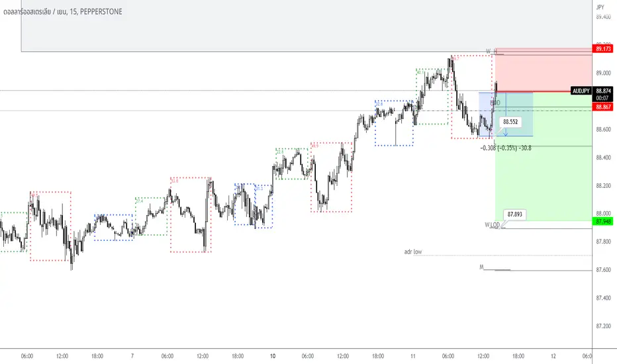Screen dimensions: 617x364
Task: Click the JPY currency label on price axis
Action: (600, 7)
